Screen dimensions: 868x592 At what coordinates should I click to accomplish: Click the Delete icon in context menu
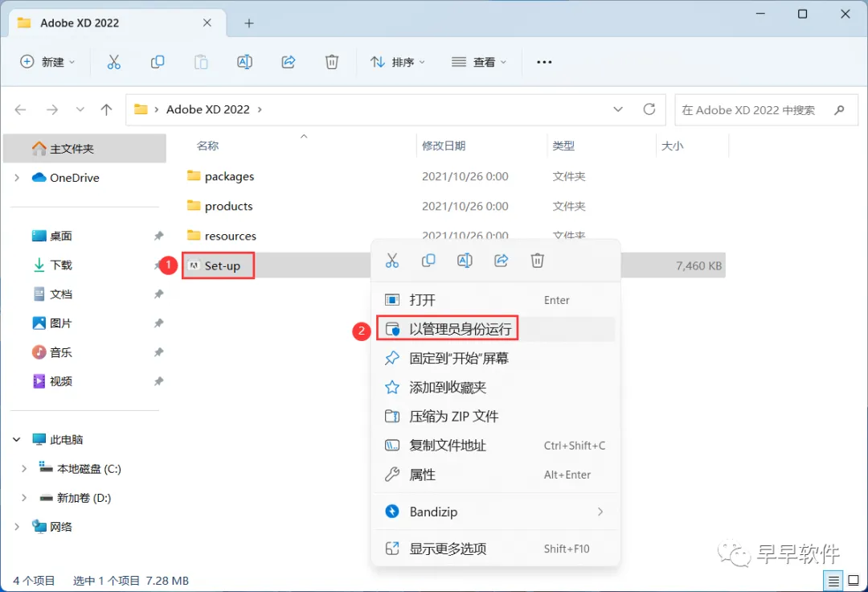[537, 261]
